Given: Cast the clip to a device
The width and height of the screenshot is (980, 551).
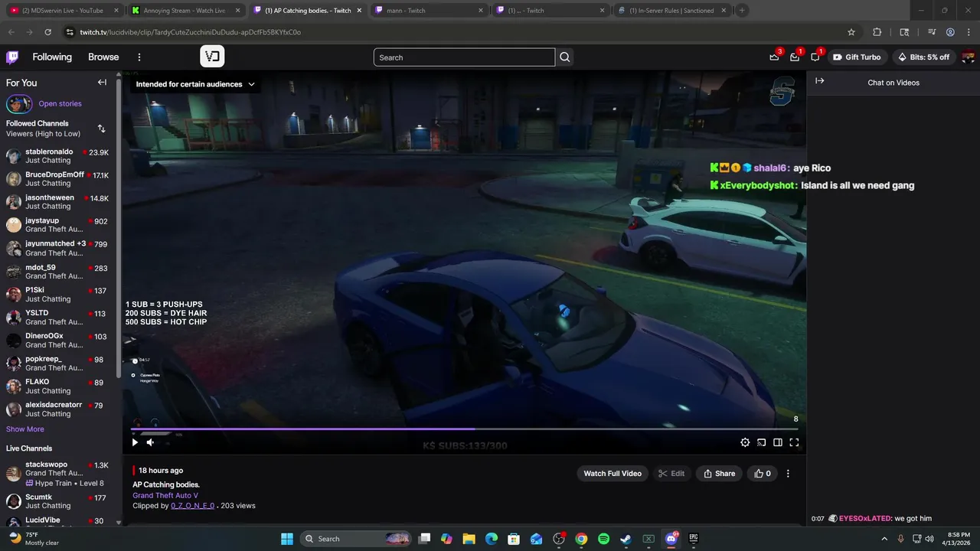Looking at the screenshot, I should click(x=762, y=442).
